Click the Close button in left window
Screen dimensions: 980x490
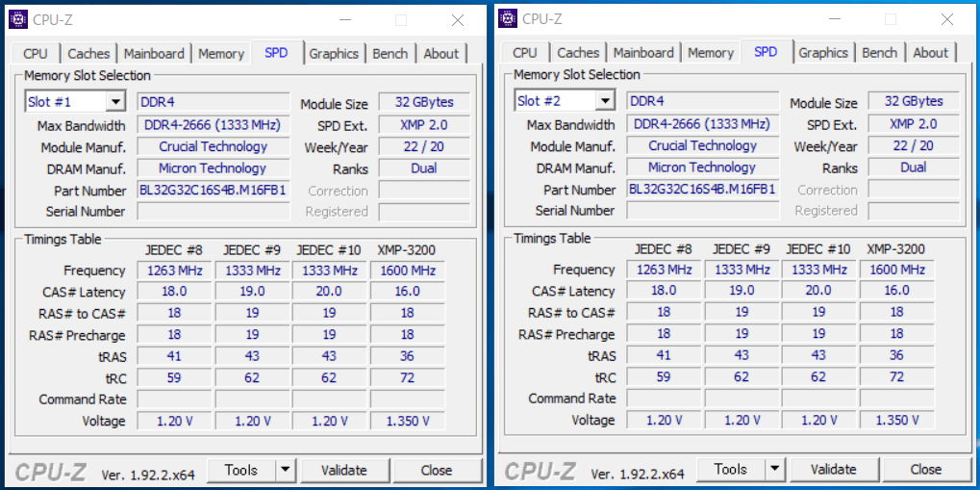click(x=437, y=470)
